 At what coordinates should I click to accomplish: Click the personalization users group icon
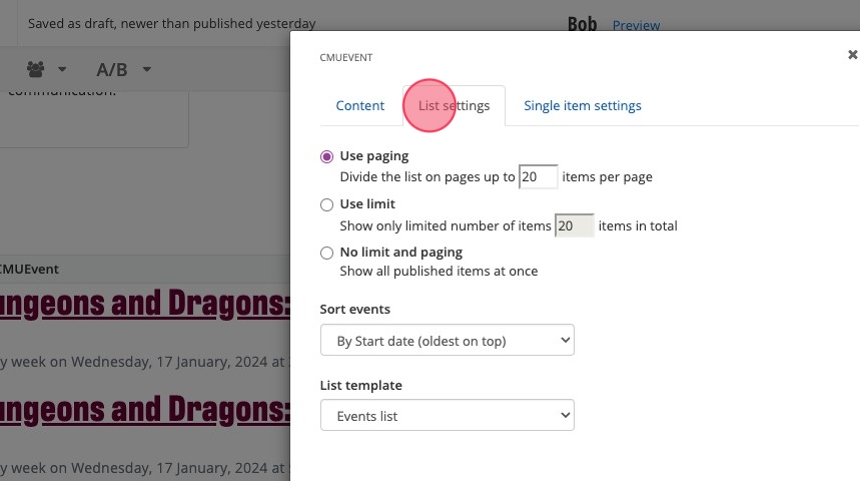(37, 70)
